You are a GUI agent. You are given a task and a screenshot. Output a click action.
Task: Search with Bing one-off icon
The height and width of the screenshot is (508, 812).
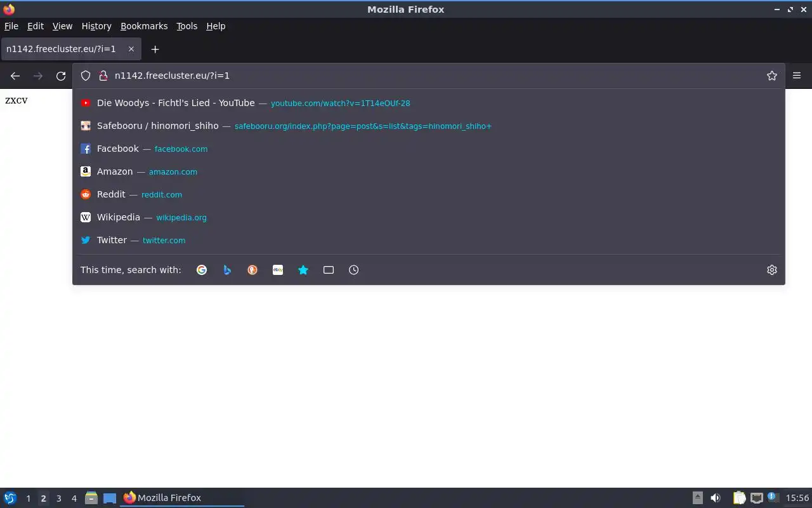pos(227,270)
